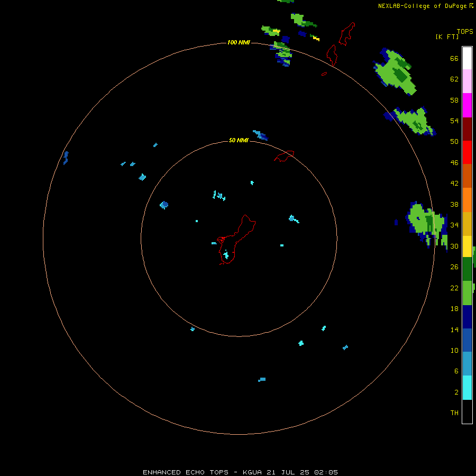Select the dark orange legend color block
476x476 pixels.
[467, 176]
